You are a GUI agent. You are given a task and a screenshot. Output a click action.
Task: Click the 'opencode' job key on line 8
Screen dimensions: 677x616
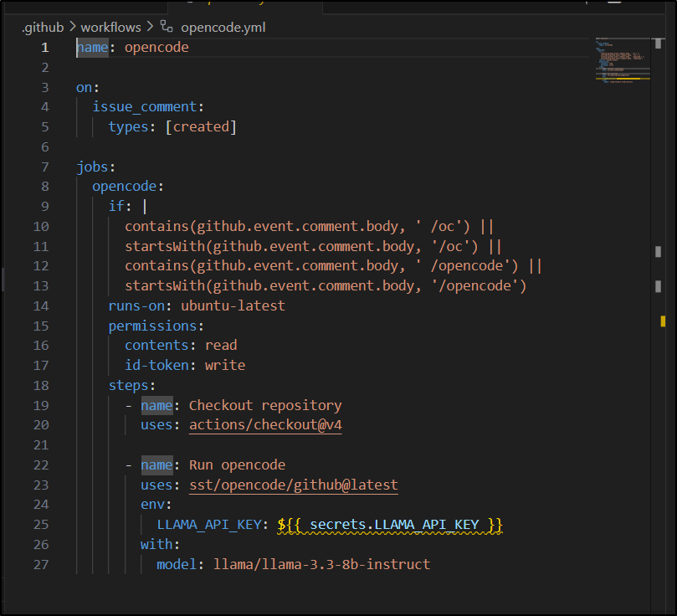[x=125, y=187]
